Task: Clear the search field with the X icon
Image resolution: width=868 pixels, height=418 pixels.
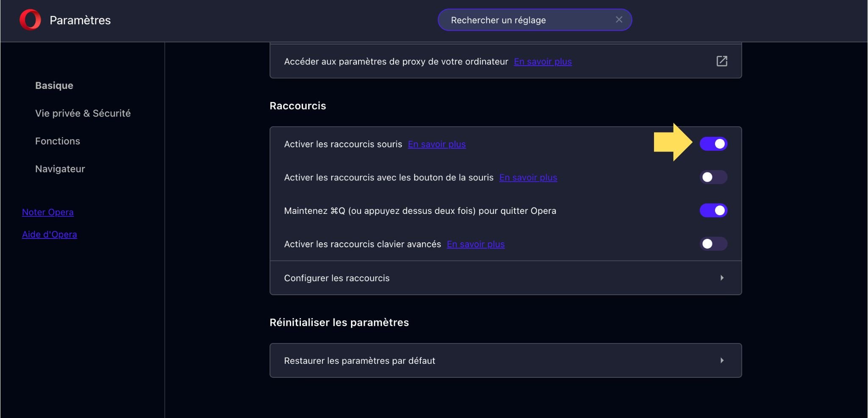Action: tap(619, 19)
